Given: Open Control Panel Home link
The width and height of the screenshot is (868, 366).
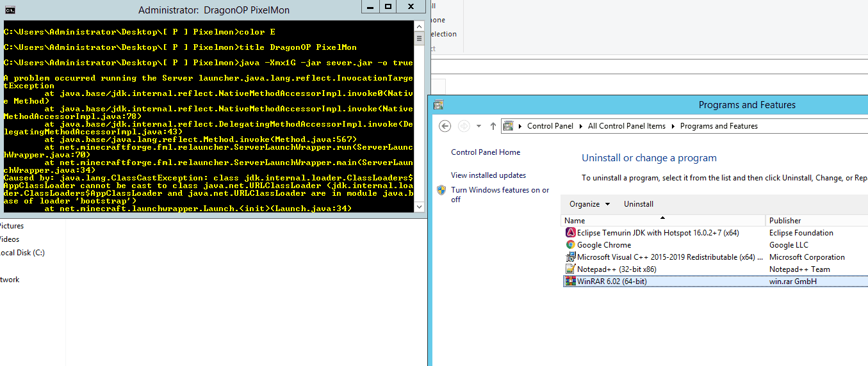Looking at the screenshot, I should coord(486,152).
